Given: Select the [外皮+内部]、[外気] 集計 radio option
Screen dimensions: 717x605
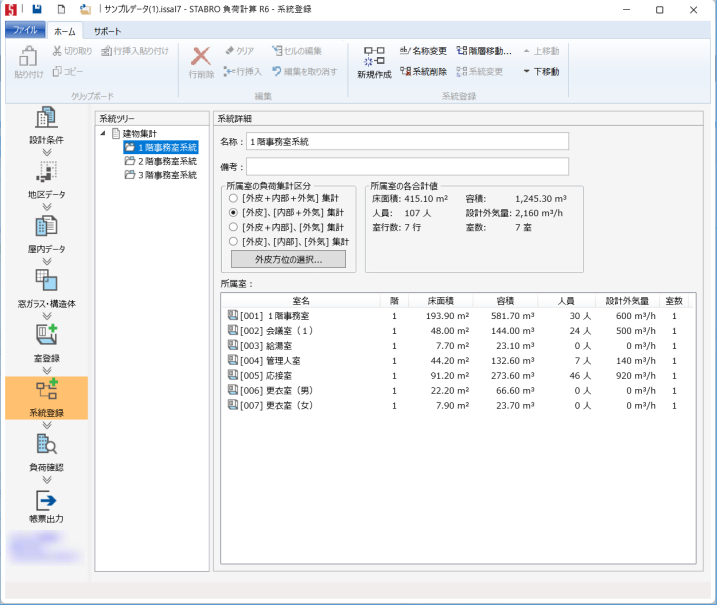Looking at the screenshot, I should pyautogui.click(x=233, y=227).
